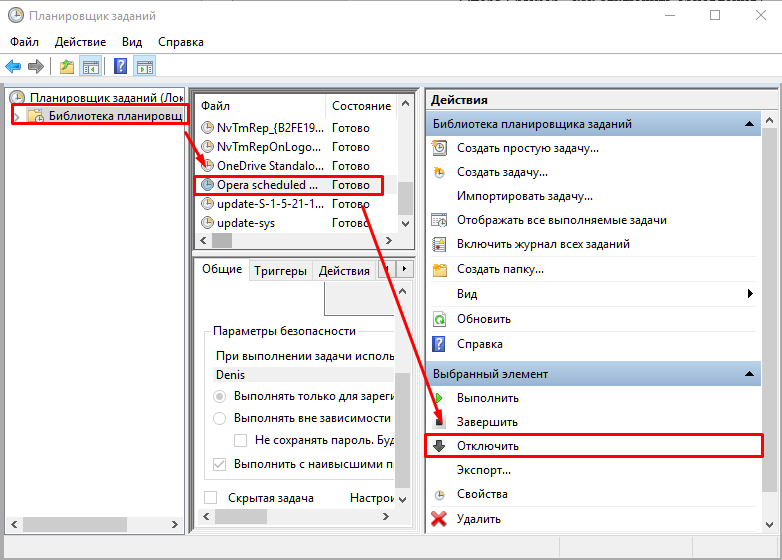Toggle the Не сохранять пароль checkbox
The width and height of the screenshot is (782, 560).
tap(240, 440)
